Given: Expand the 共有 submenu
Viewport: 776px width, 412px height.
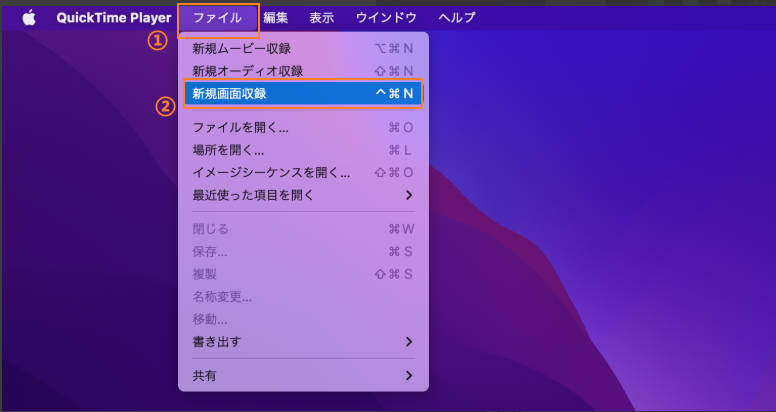Looking at the screenshot, I should [x=303, y=375].
